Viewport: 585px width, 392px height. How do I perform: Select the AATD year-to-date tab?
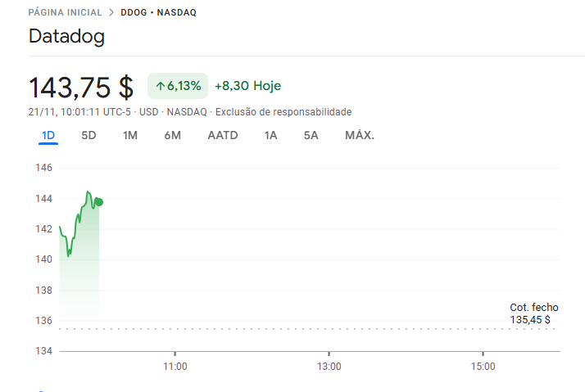click(x=223, y=135)
